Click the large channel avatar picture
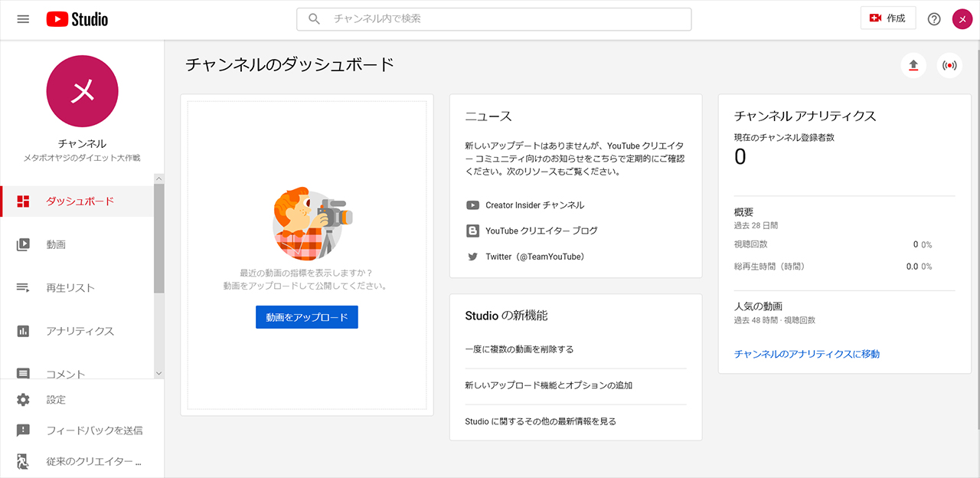 click(83, 91)
